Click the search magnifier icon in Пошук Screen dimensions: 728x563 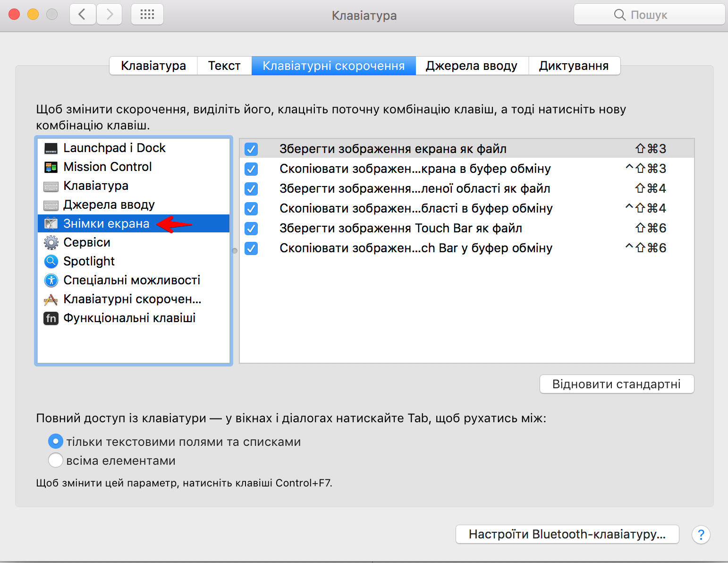pos(619,15)
